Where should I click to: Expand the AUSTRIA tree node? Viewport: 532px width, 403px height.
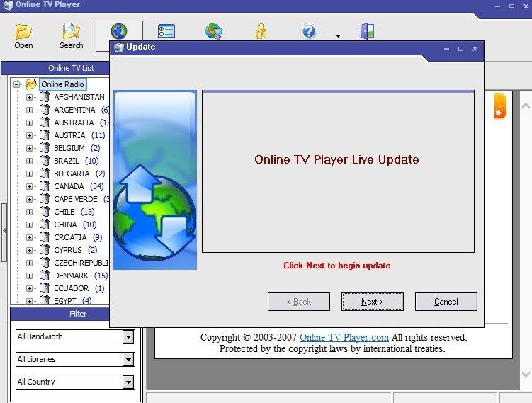coord(30,135)
